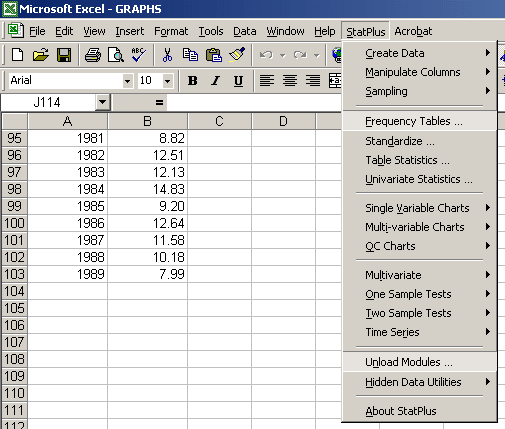Select Univariate Statistics in the menu
The image size is (505, 429).
click(x=420, y=179)
